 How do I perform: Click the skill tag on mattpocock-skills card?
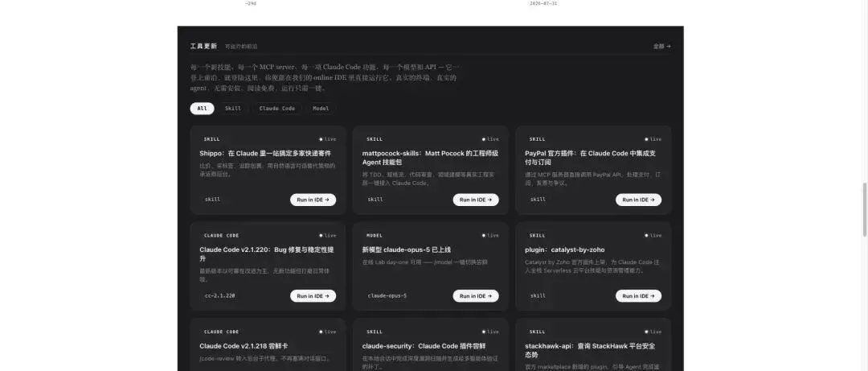[375, 200]
